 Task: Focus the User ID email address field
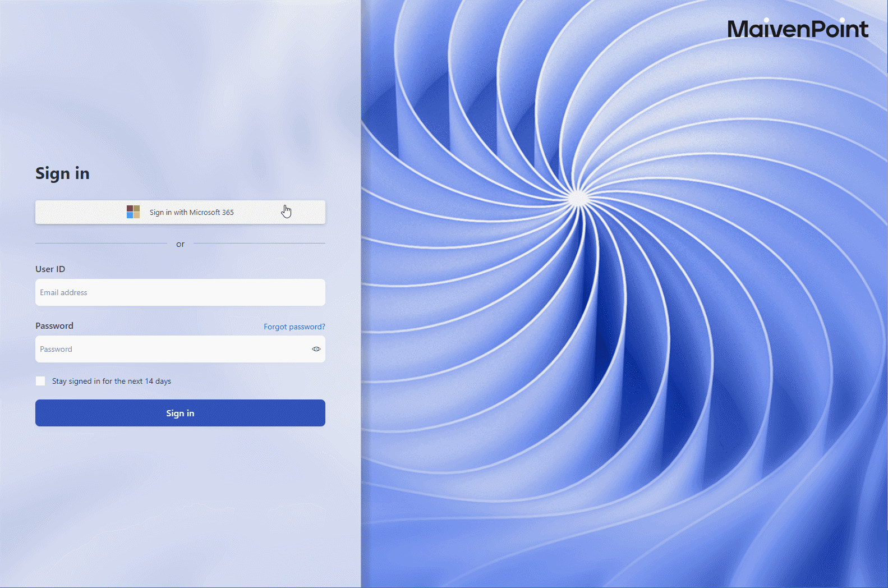pos(180,292)
